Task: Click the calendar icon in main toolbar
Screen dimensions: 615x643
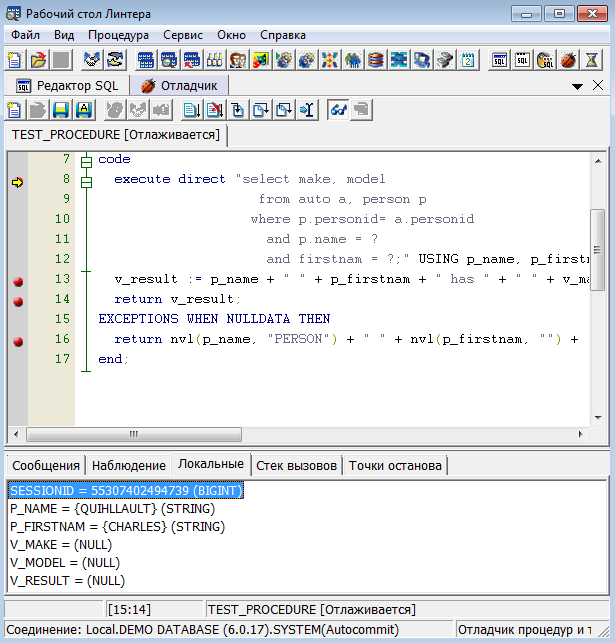Action: 467,60
